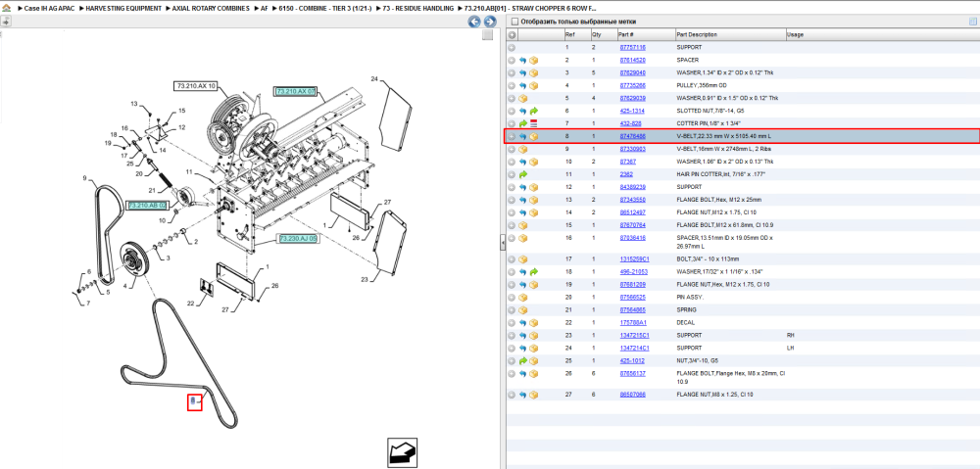Toggle the selection circle for FLANGE NUT row 27
This screenshot has height=469, width=980.
tap(512, 396)
